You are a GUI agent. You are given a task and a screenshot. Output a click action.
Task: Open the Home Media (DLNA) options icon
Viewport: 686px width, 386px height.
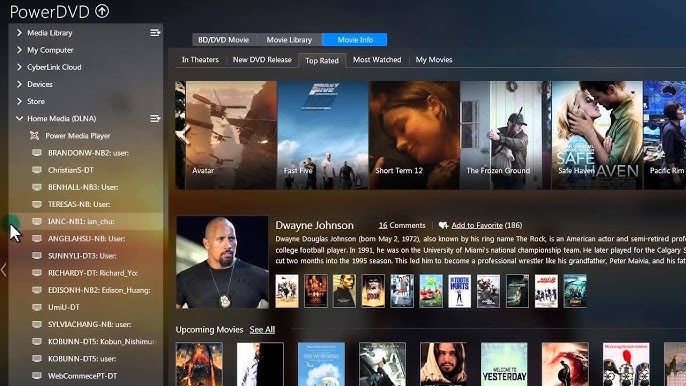point(155,119)
